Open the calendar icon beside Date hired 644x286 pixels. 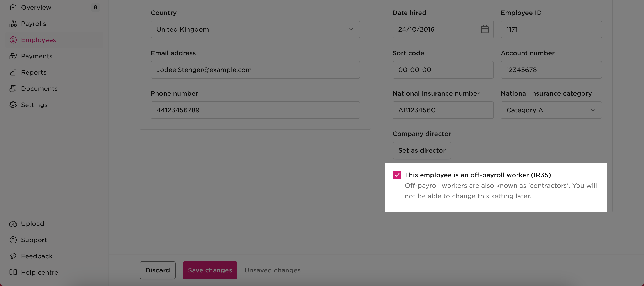pos(485,29)
